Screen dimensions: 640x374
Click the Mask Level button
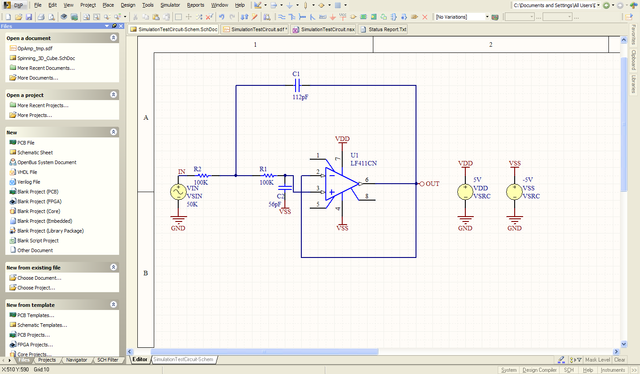598,360
